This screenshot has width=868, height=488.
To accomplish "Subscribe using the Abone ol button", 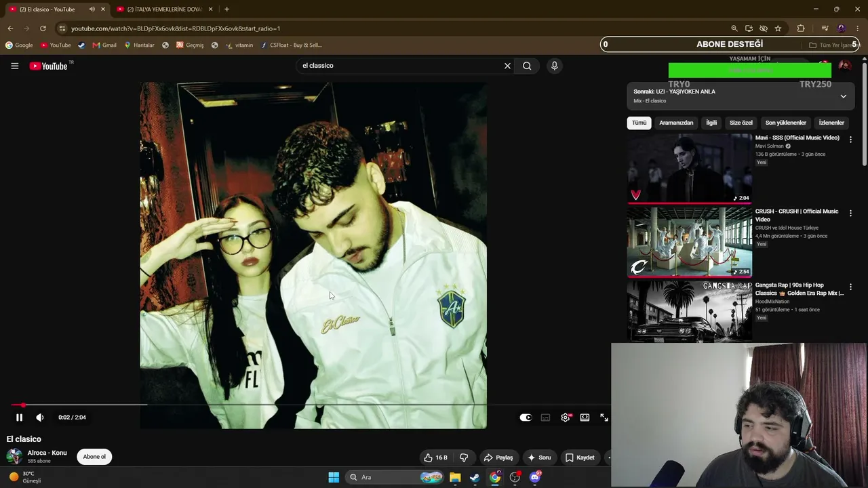I will click(94, 457).
